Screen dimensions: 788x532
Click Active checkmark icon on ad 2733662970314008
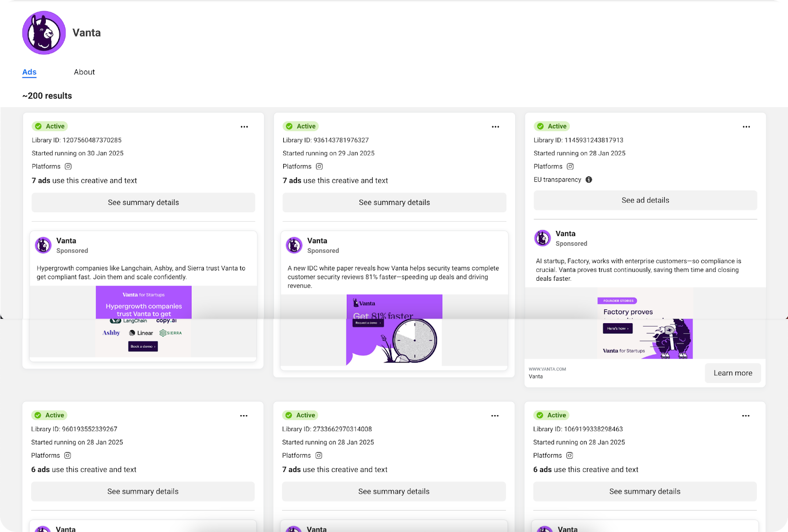[289, 415]
